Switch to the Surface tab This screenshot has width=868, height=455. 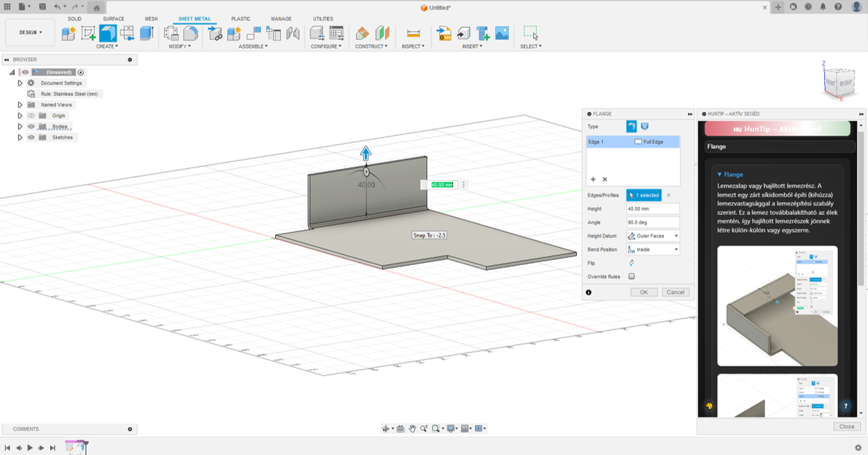(113, 19)
